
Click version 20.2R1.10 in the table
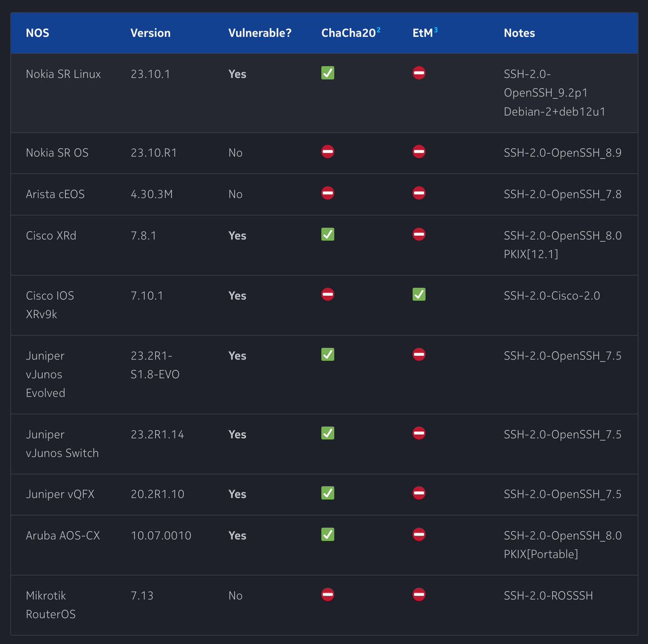pyautogui.click(x=157, y=494)
